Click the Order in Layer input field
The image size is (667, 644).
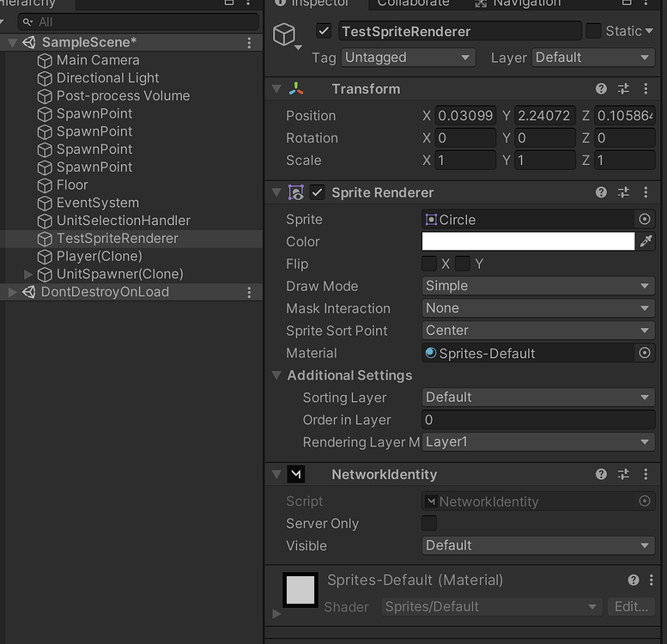[538, 420]
